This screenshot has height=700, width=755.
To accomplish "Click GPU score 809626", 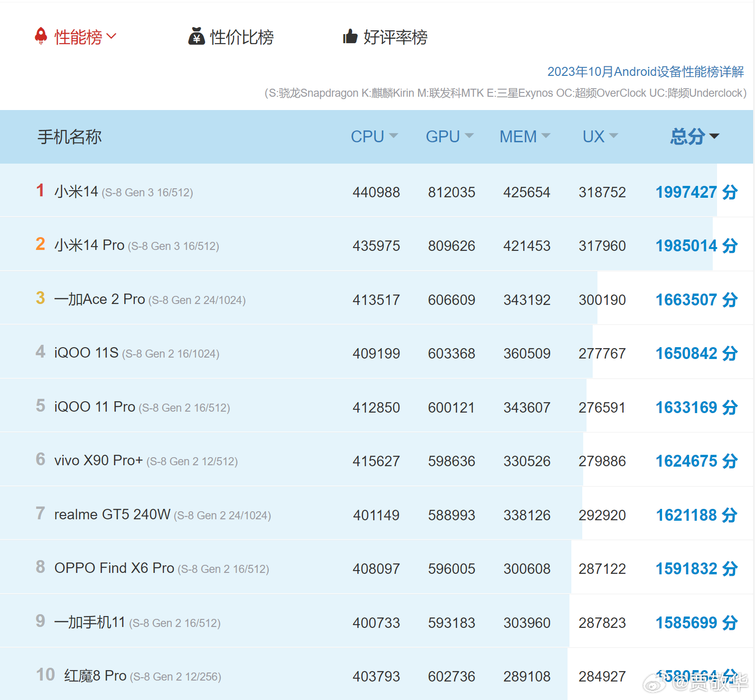I will coord(452,246).
